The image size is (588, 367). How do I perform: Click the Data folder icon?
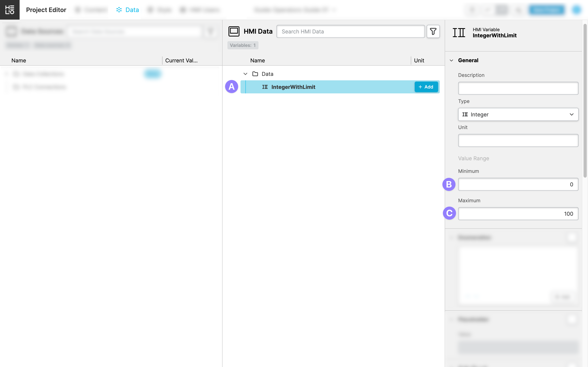(255, 74)
